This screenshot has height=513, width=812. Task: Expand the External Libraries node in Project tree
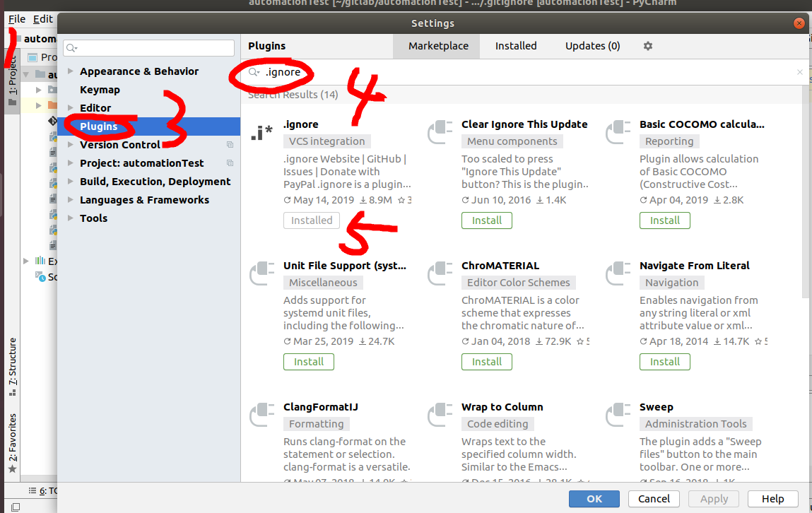tap(26, 261)
